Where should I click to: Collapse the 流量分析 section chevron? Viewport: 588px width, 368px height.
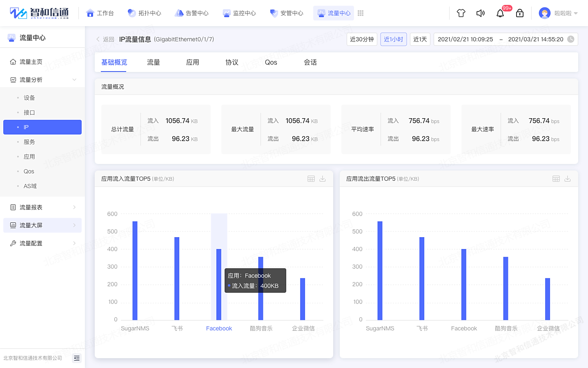[74, 80]
